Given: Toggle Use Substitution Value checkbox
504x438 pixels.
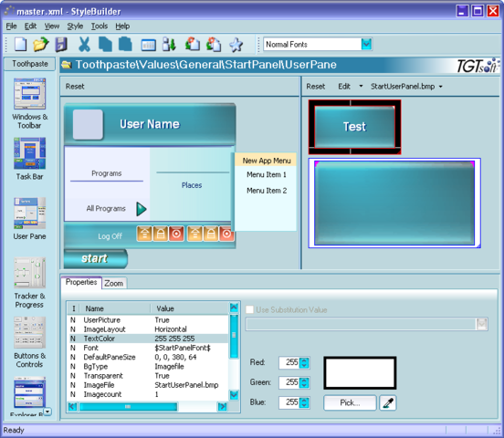Looking at the screenshot, I should pyautogui.click(x=249, y=309).
